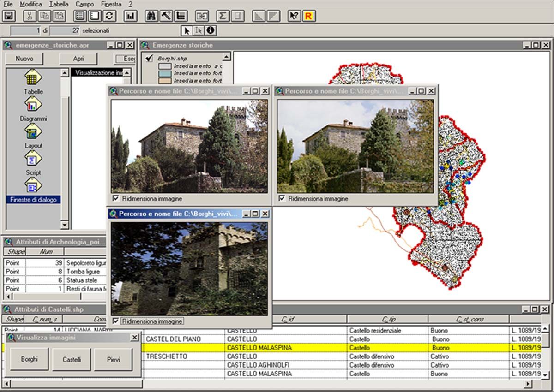Image resolution: width=554 pixels, height=392 pixels.
Task: Open the Finestra menu
Action: click(x=111, y=4)
